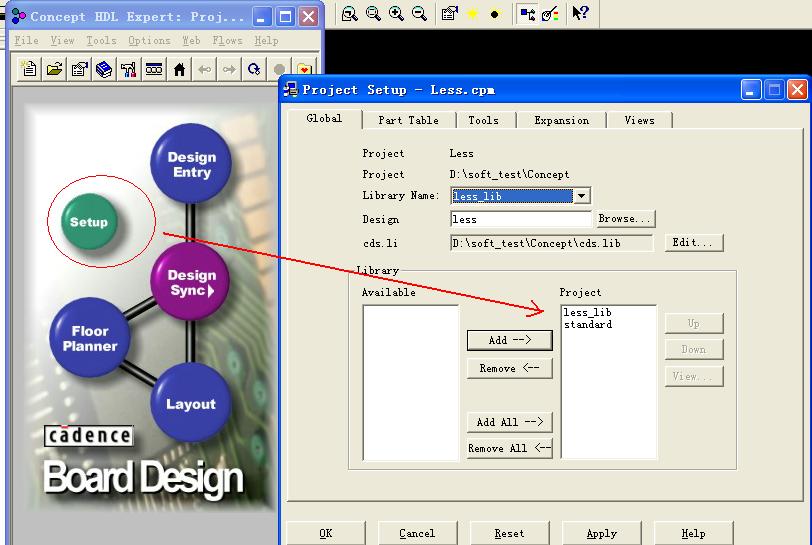
Task: Open the Help menu in Concept HDL
Action: click(x=266, y=40)
